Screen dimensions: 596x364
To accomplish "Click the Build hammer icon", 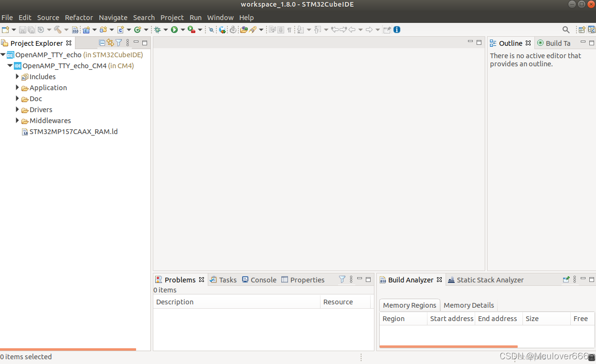I will pyautogui.click(x=57, y=30).
